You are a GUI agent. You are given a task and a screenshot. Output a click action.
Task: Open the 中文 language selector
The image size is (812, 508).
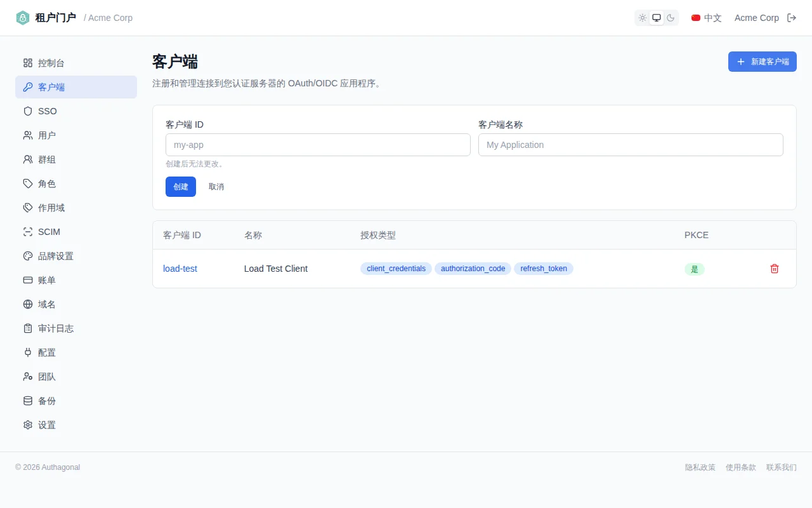click(707, 18)
